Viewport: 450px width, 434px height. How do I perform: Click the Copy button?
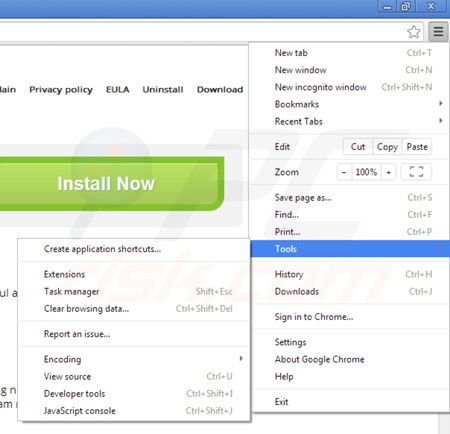(x=387, y=147)
